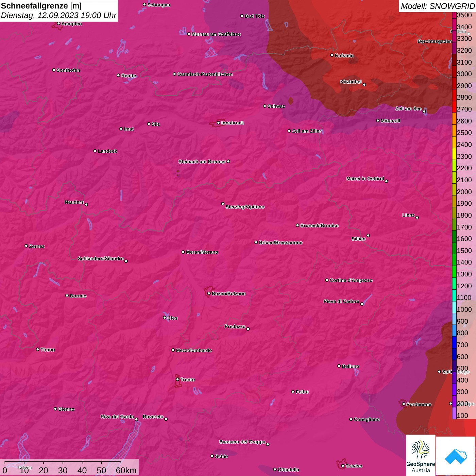Screen dimensions: 476x476
Task: Pick the yellow 2300 m legend color
Action: click(x=454, y=154)
